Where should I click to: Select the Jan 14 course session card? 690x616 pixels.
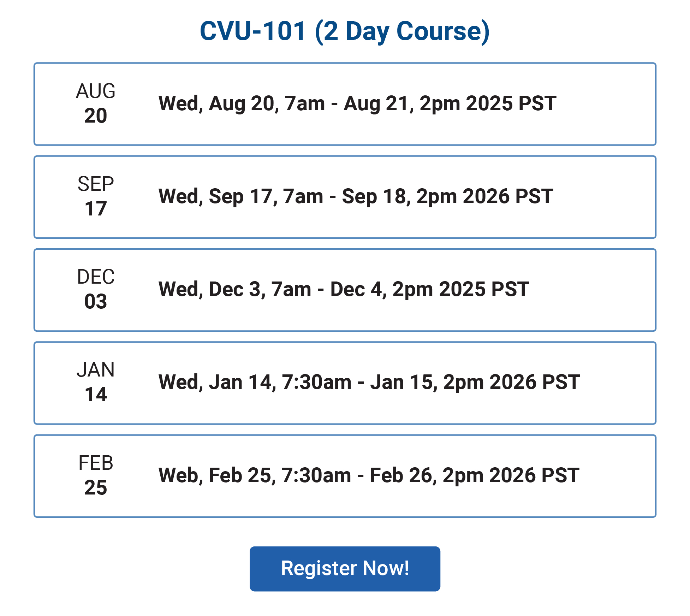pyautogui.click(x=345, y=383)
